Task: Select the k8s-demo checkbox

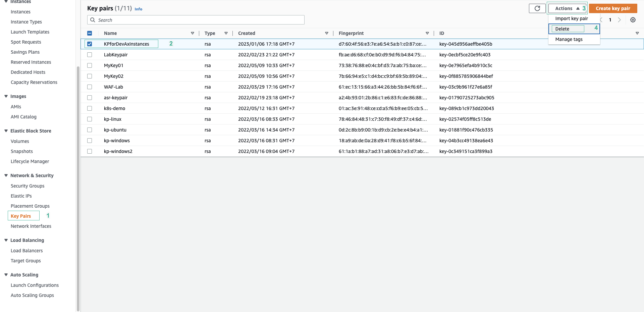Action: tap(90, 108)
